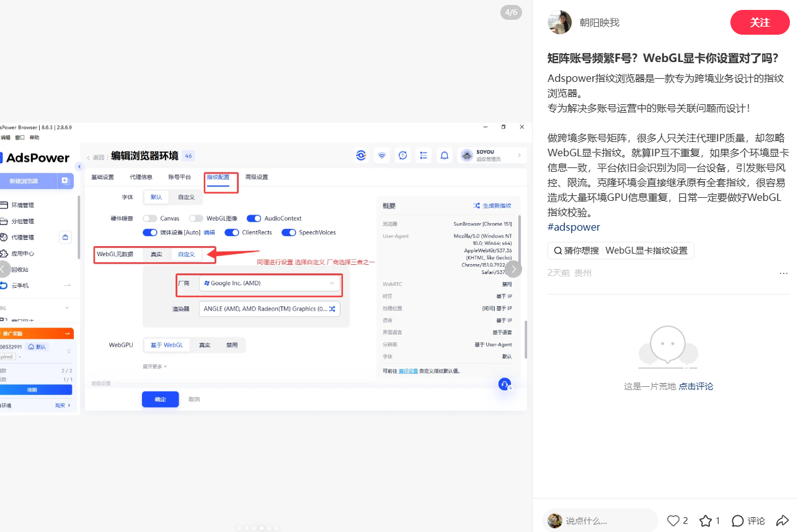Go to next image with right arrow
Screen dimensions: 798x532
pyautogui.click(x=513, y=268)
